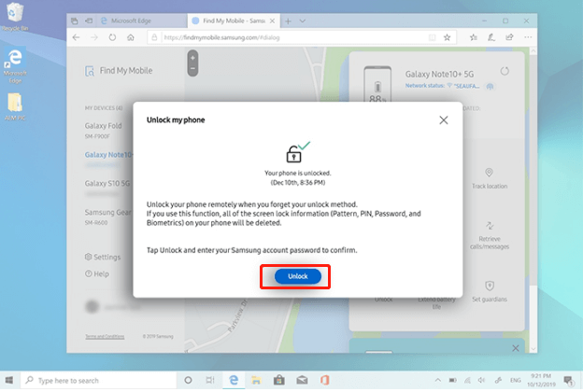Open the favorites hub icon

tap(474, 37)
